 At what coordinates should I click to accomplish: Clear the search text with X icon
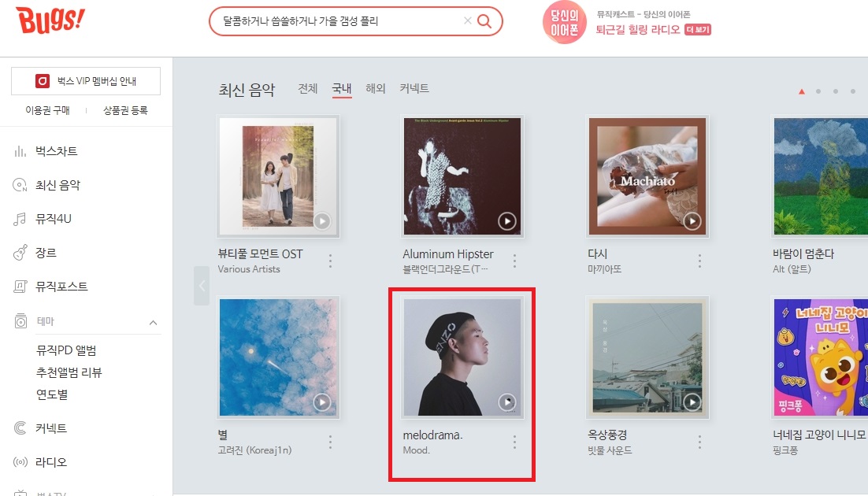click(467, 20)
